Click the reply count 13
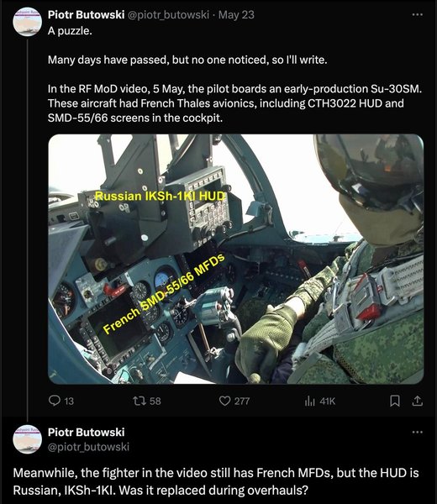The image size is (437, 504). [69, 402]
